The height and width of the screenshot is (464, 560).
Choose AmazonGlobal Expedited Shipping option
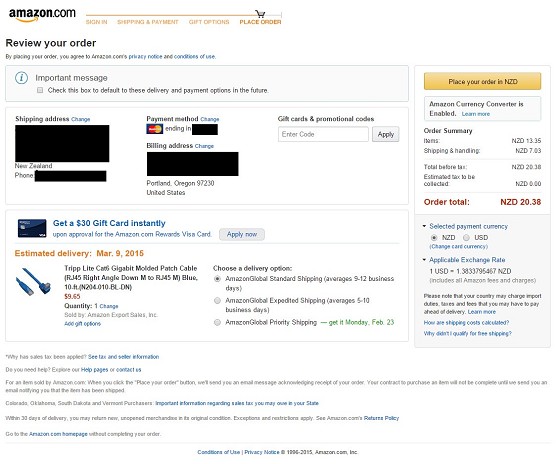point(217,300)
